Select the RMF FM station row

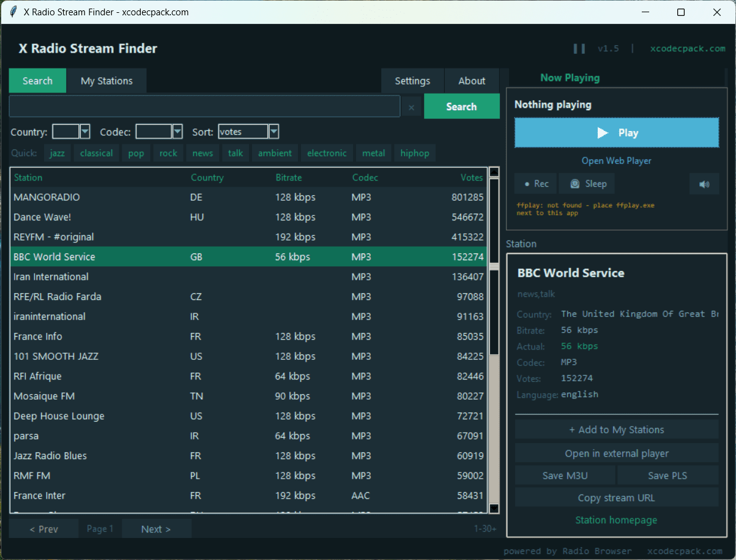tap(249, 476)
